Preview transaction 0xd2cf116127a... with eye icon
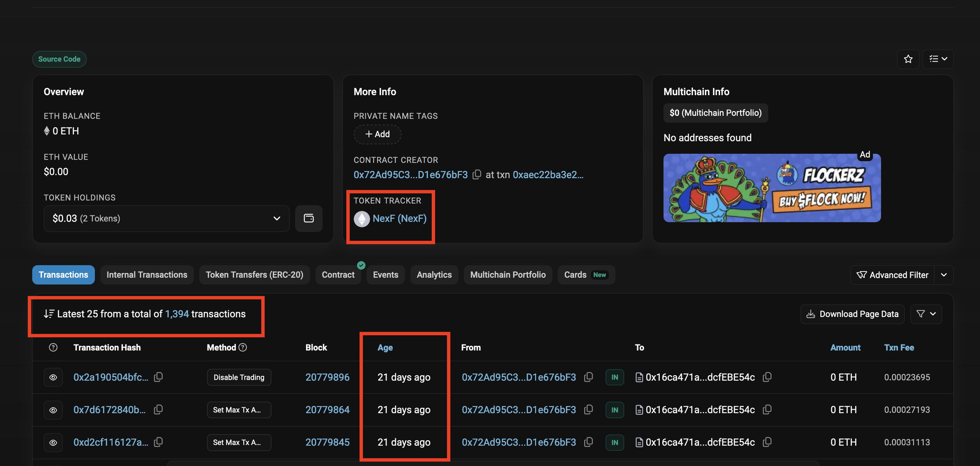Viewport: 980px width, 466px height. pyautogui.click(x=53, y=442)
